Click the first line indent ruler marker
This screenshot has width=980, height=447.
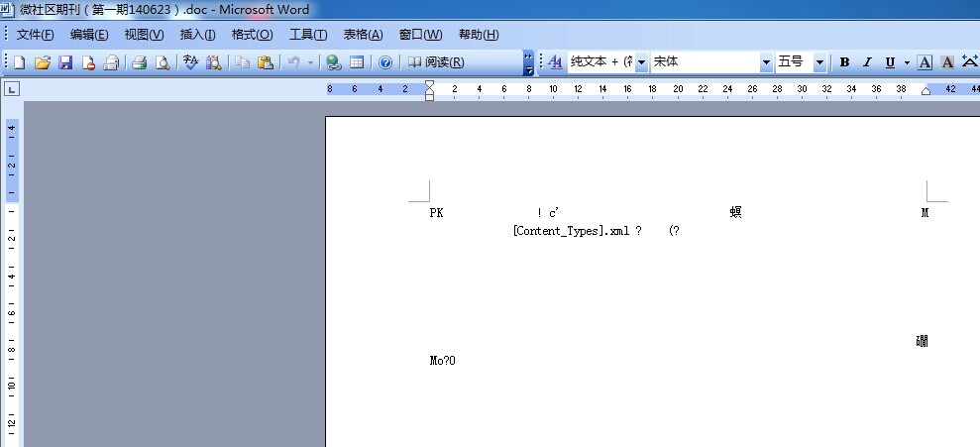coord(429,84)
